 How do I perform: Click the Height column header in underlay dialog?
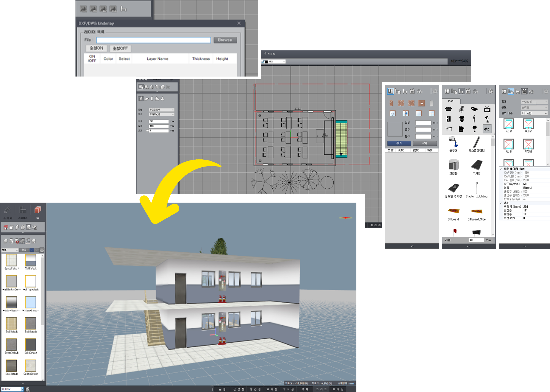(222, 59)
